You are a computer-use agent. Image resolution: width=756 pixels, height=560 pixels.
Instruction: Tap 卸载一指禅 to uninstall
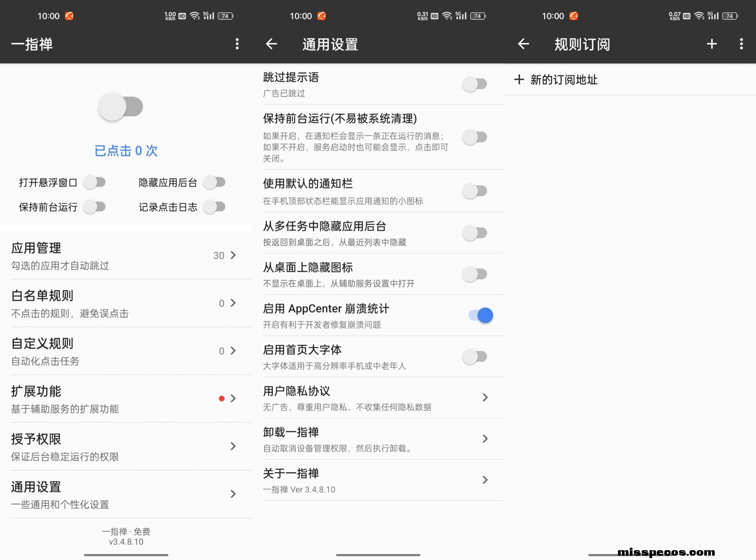click(x=378, y=439)
